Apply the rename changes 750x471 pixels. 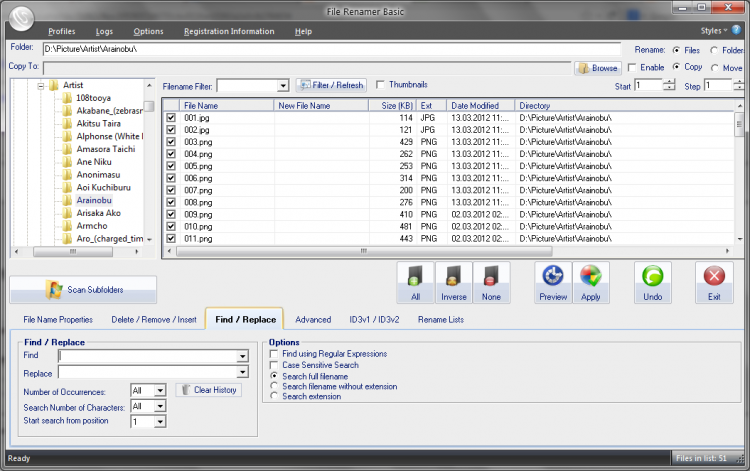[590, 282]
